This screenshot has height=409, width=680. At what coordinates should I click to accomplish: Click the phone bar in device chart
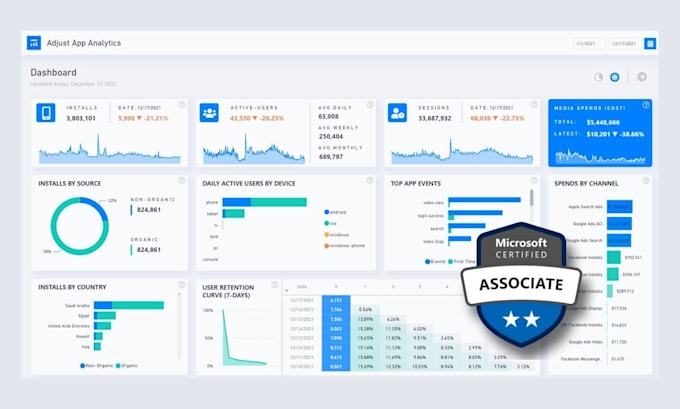265,202
